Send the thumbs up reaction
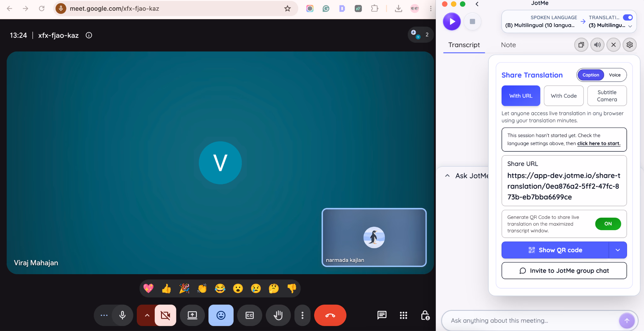The image size is (644, 331). point(166,288)
